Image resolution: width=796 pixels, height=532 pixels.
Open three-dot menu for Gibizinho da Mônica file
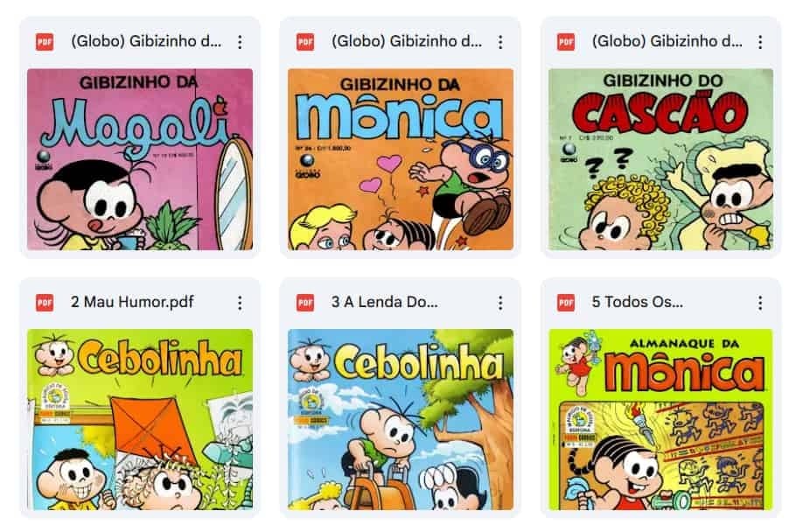click(x=500, y=42)
